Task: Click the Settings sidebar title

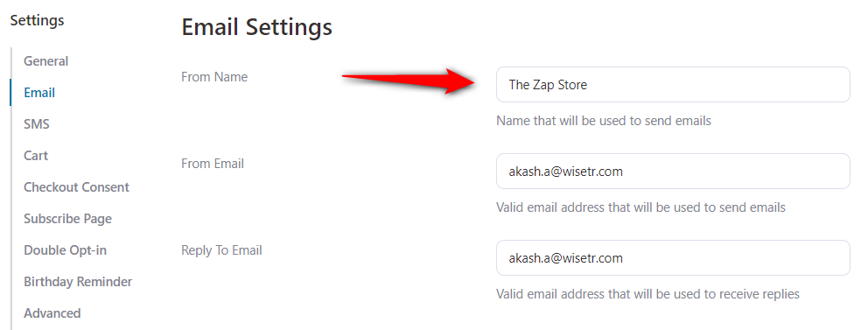Action: [37, 20]
